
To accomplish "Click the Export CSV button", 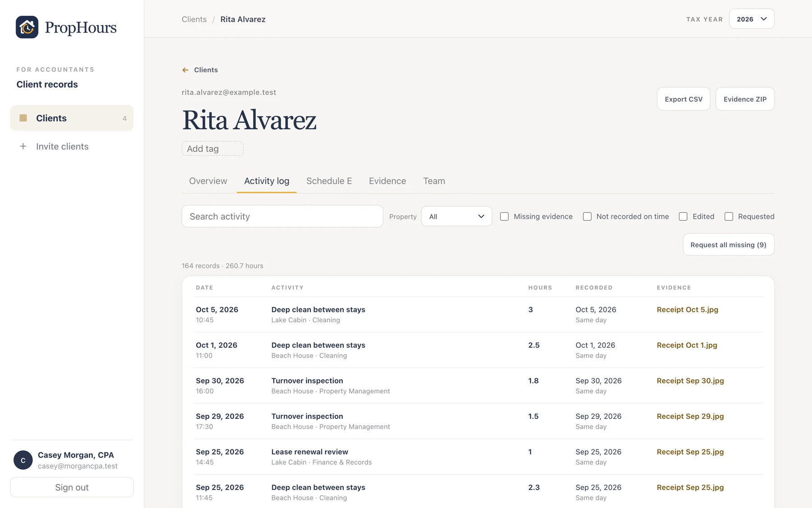I will [x=683, y=99].
